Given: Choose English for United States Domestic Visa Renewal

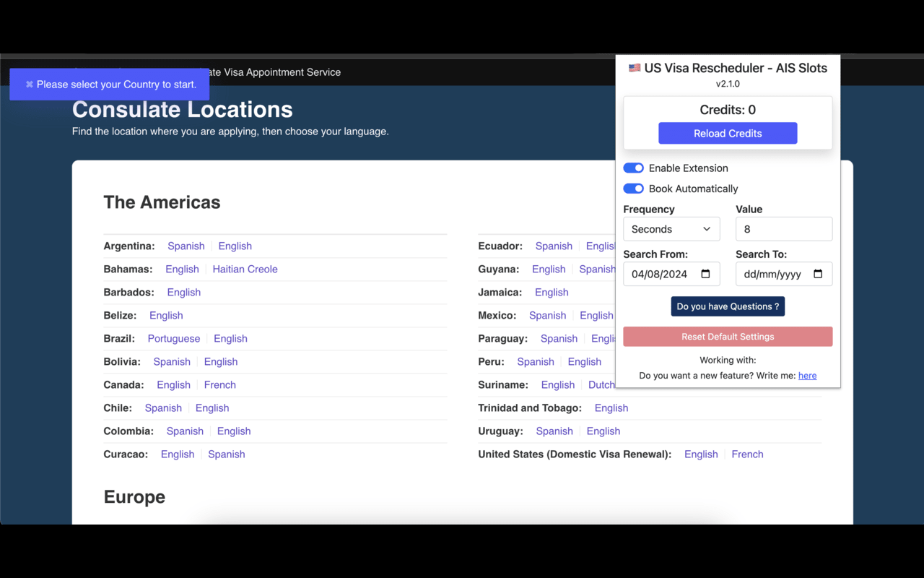Looking at the screenshot, I should click(701, 454).
